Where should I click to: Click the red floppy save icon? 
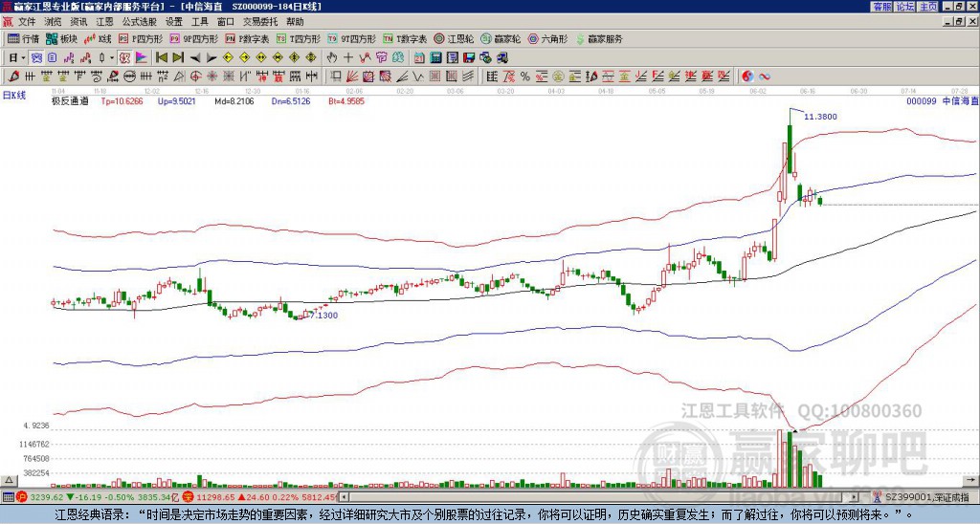(469, 57)
